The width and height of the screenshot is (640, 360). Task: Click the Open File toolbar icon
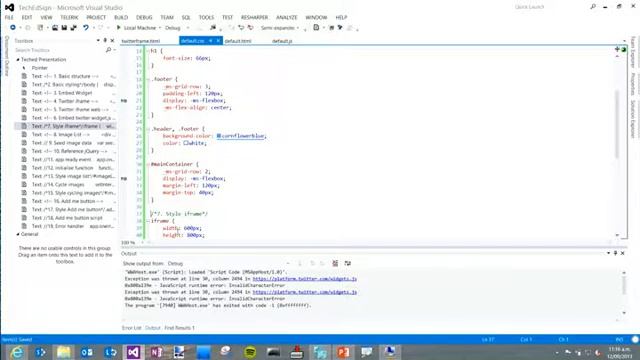[55, 28]
